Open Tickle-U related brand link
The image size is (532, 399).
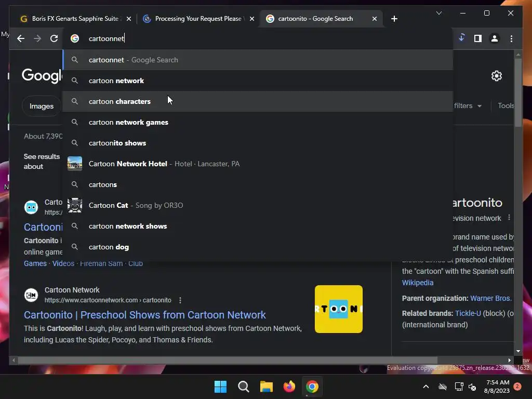tap(468, 313)
